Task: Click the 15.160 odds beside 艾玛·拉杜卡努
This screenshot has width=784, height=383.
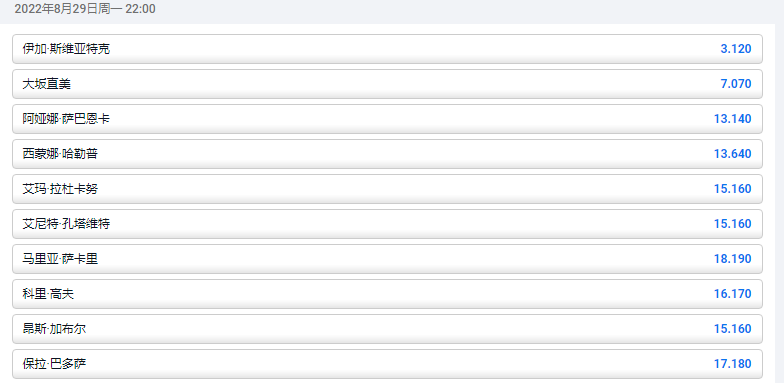Action: pyautogui.click(x=732, y=189)
